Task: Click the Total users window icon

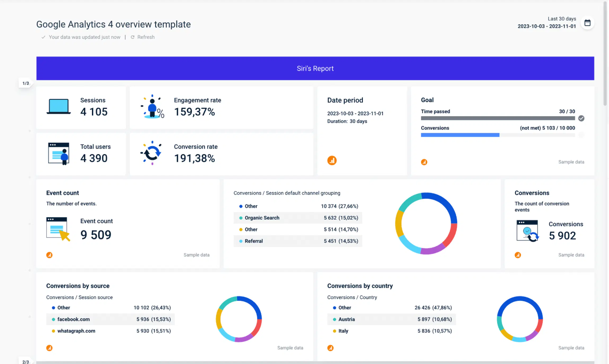Action: [x=59, y=153]
